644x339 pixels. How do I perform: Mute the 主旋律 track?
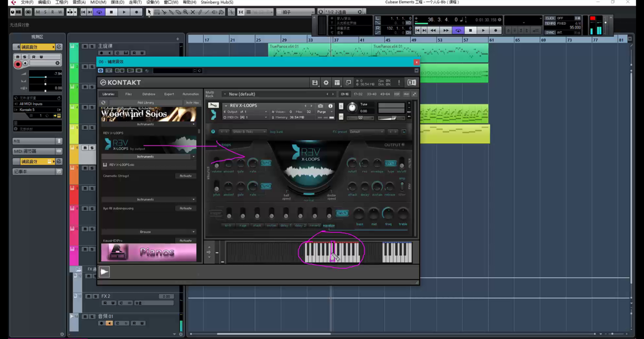click(x=85, y=46)
